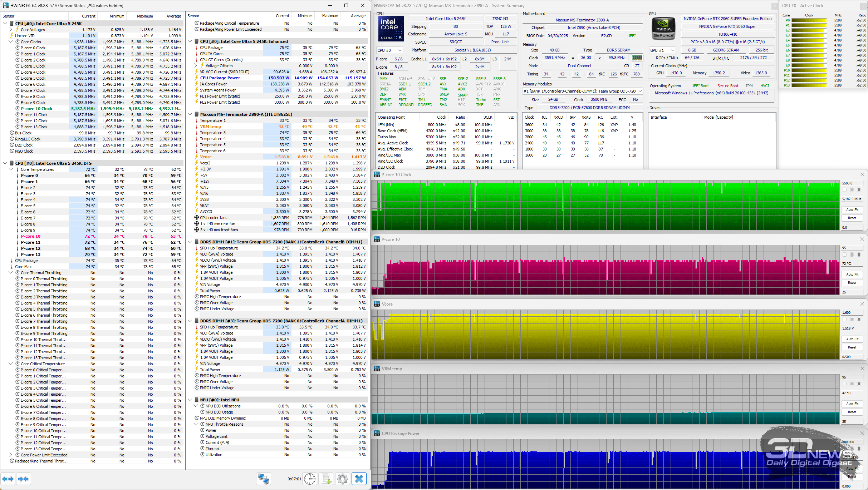Click the clock icon beside Bus Clock row
Viewport: 868px width, 490px height.
[x=12, y=133]
